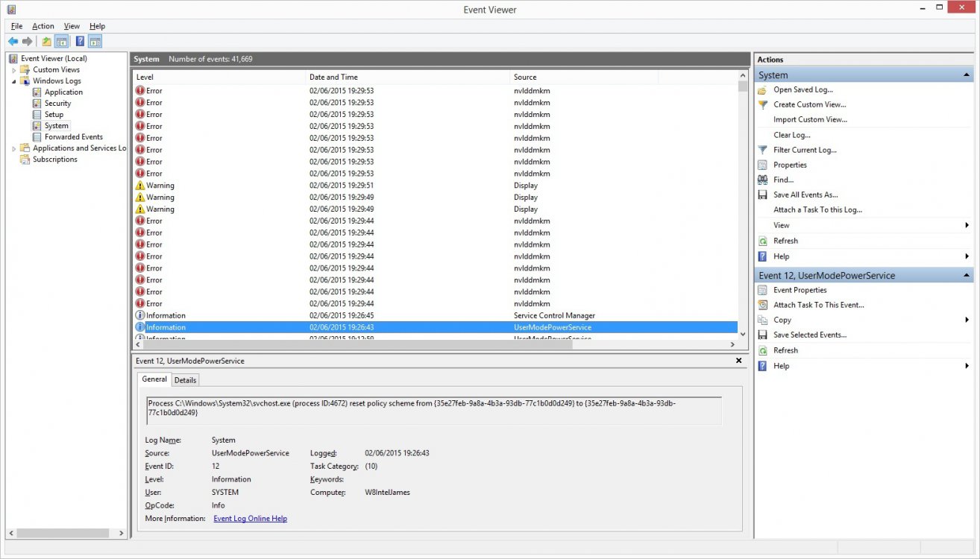Open a saved log file
Screen dimensions: 980x559
[x=802, y=89]
